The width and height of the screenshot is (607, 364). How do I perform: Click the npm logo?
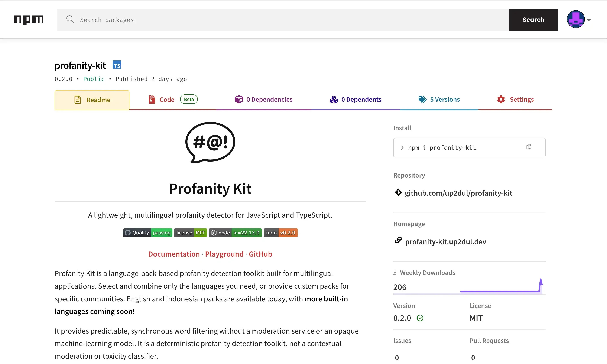tap(28, 20)
